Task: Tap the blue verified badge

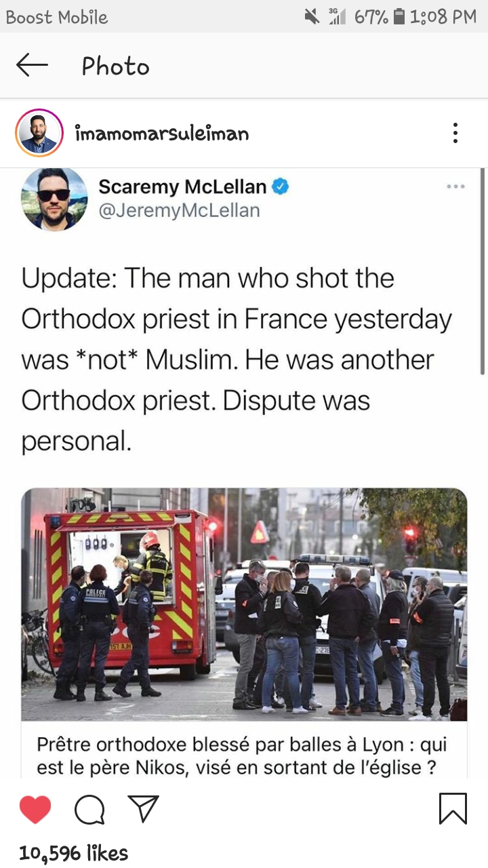Action: [281, 186]
